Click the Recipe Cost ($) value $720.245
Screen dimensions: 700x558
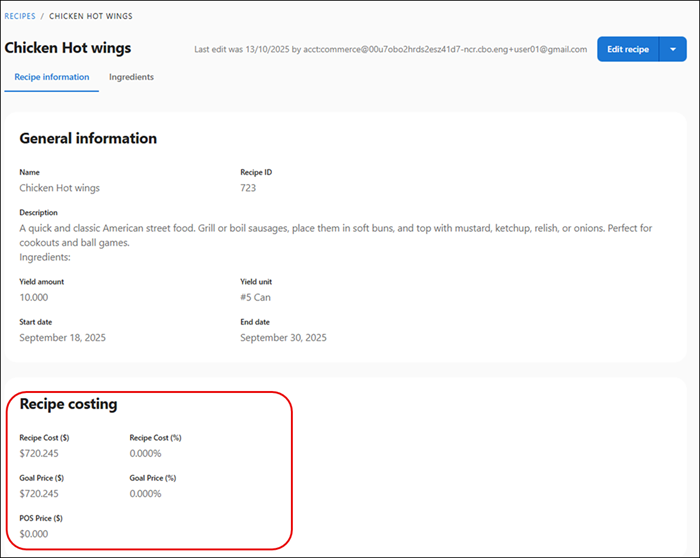pos(39,453)
